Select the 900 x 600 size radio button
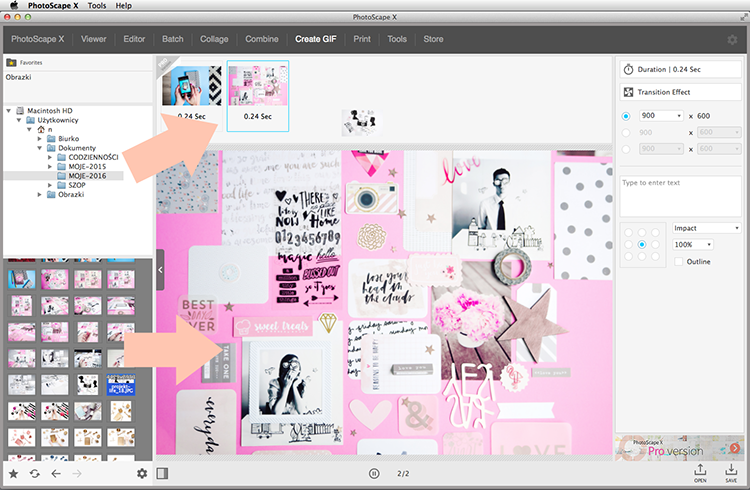Viewport: 750px width, 490px height. click(x=626, y=116)
